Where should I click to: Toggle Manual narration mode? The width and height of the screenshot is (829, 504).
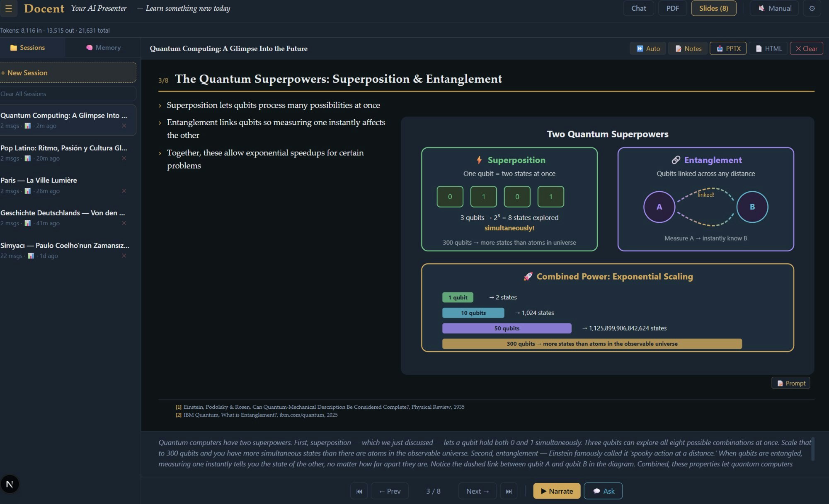[774, 8]
